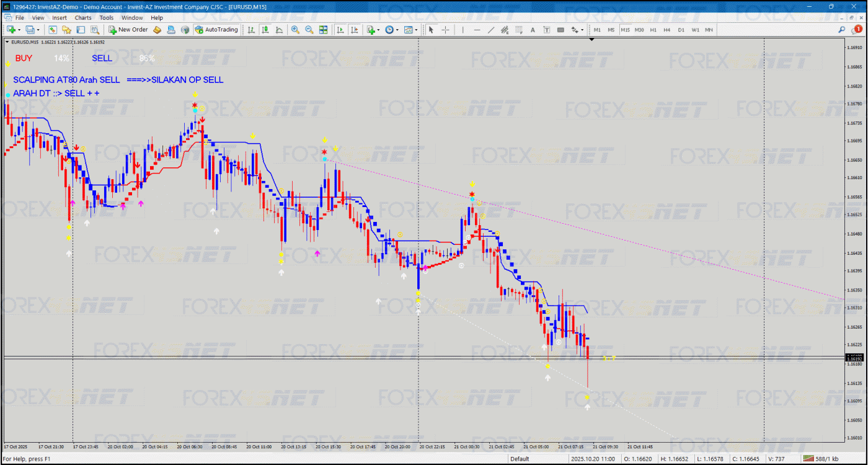Select the text label tool

pos(533,30)
